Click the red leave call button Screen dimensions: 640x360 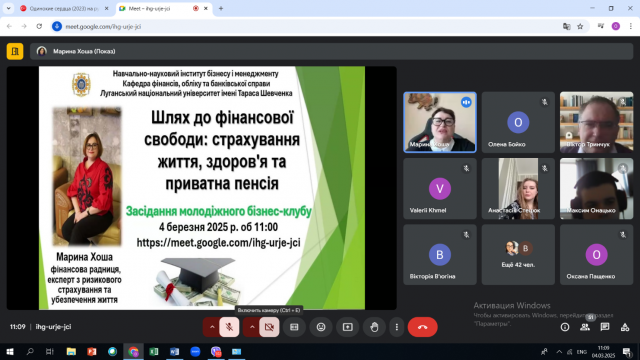point(422,327)
